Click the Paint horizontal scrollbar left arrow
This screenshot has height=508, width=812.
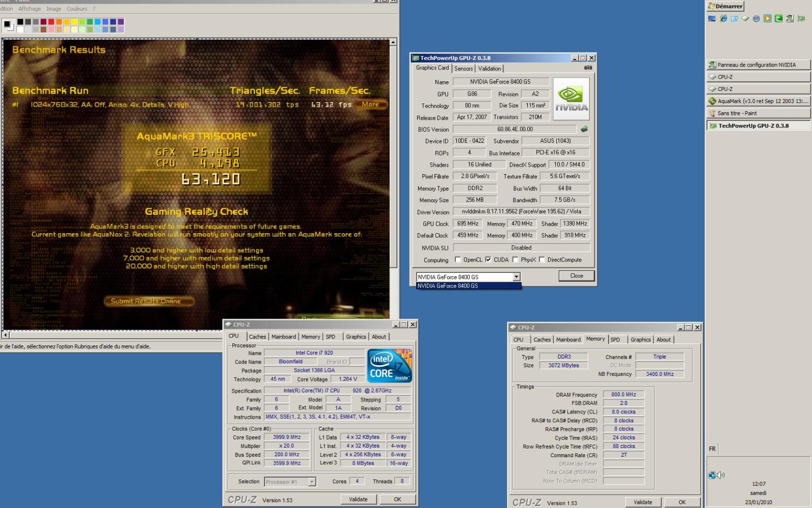[x=6, y=335]
